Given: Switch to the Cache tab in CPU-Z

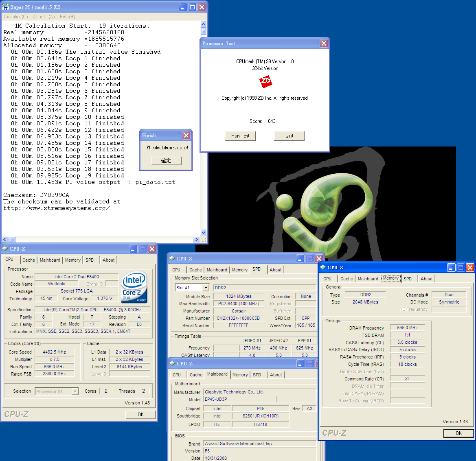Looking at the screenshot, I should point(29,260).
